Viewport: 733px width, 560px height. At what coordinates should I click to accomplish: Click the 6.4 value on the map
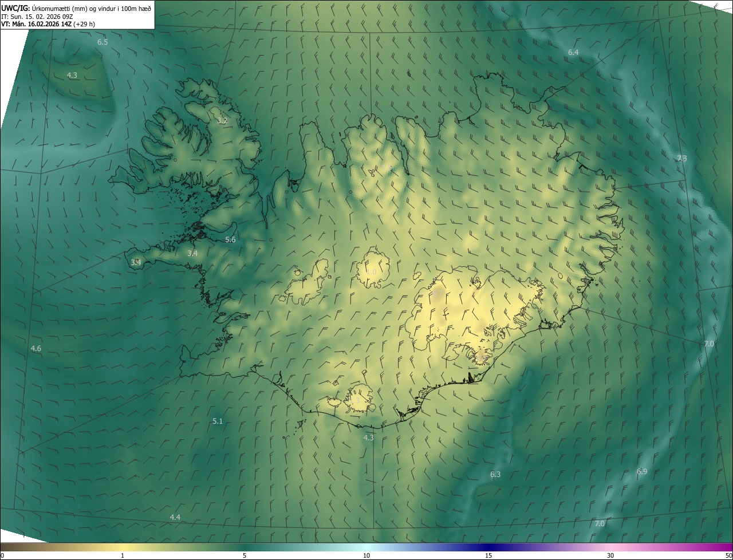[573, 53]
